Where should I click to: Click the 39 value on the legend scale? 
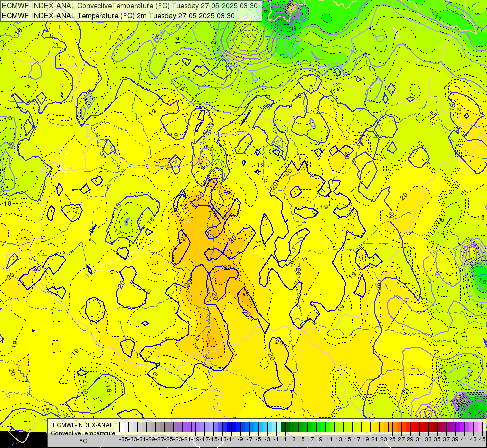455,439
